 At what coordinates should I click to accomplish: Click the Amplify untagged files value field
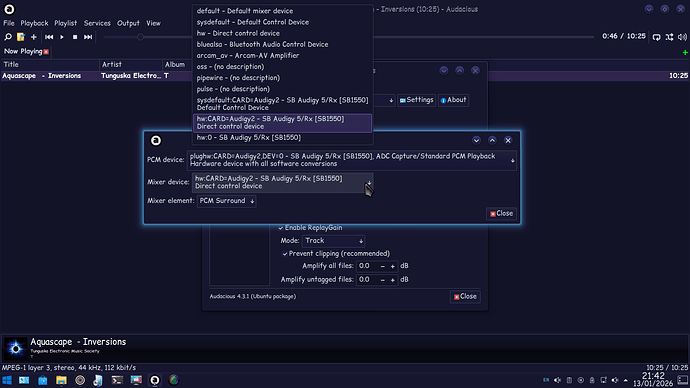[x=367, y=280]
